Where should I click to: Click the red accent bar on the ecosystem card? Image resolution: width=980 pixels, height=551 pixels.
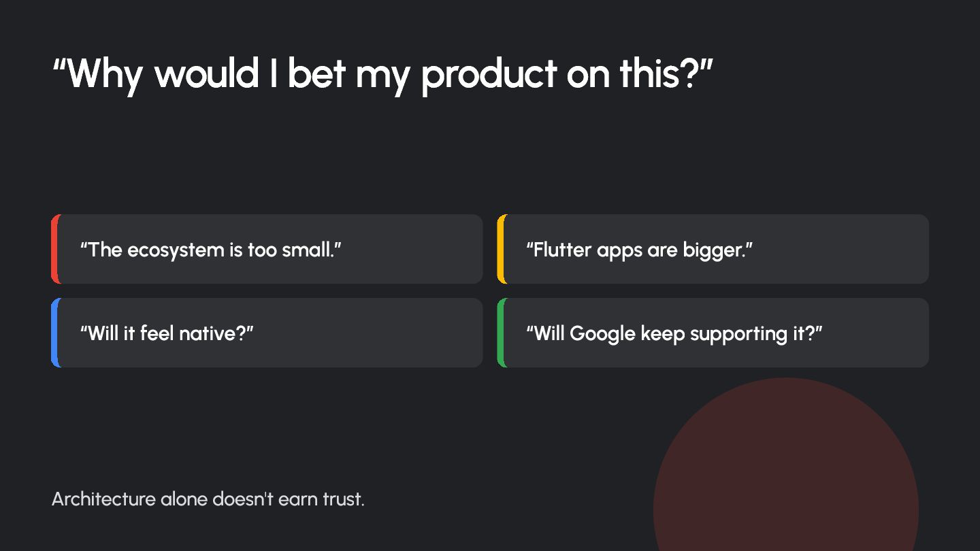(55, 249)
